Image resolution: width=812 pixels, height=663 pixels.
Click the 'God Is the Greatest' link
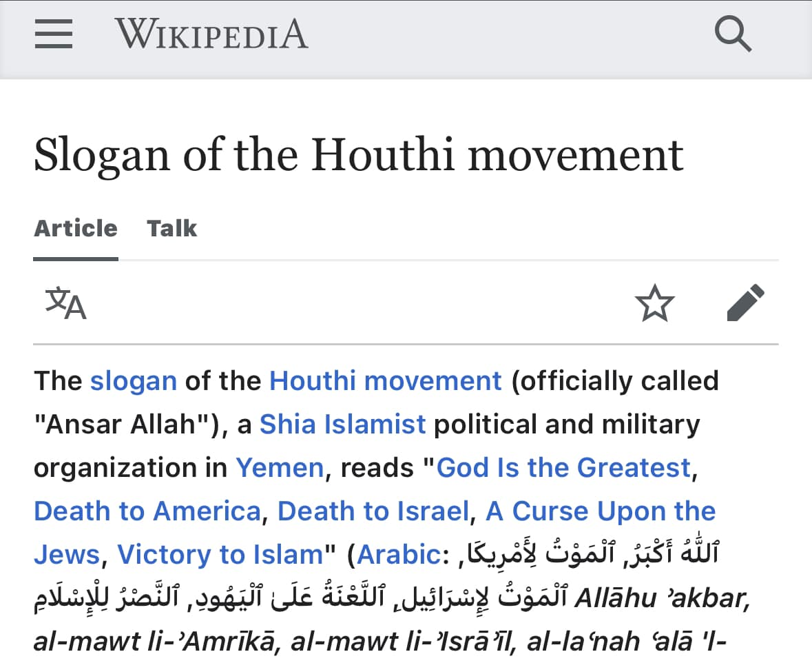tap(563, 467)
